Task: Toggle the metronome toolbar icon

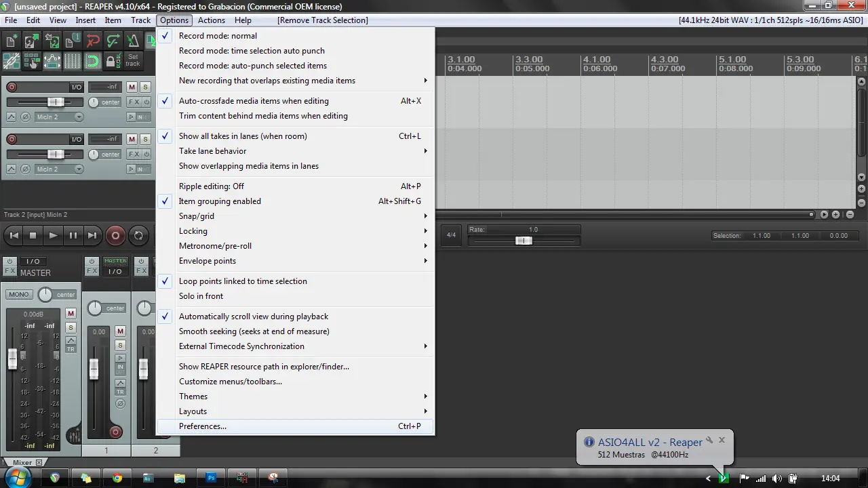Action: click(134, 41)
